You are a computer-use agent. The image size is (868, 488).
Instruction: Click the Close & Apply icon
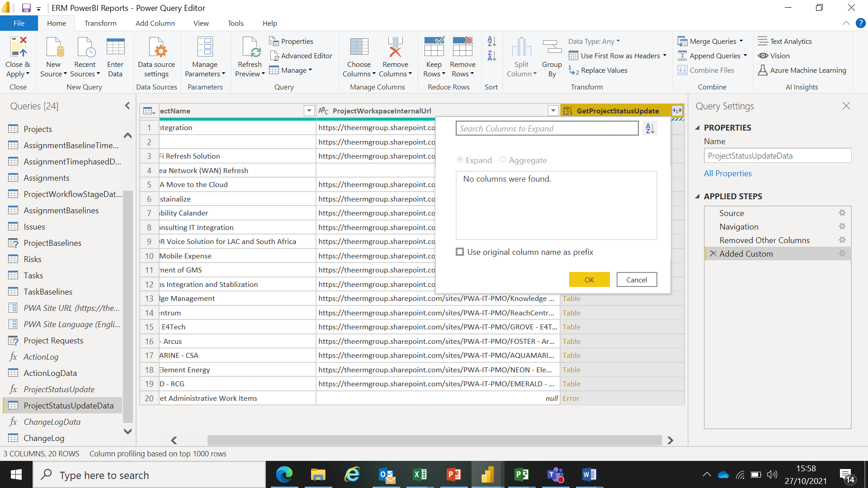(18, 47)
